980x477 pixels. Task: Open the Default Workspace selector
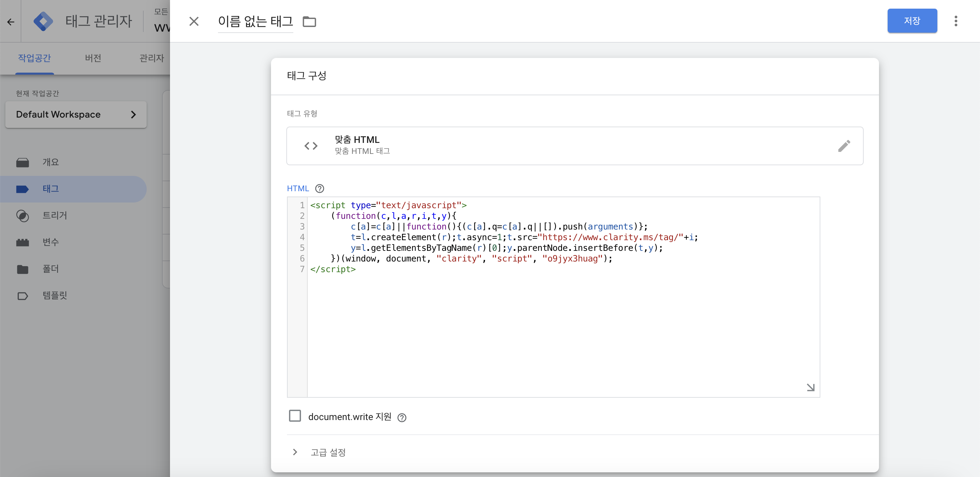tap(76, 114)
